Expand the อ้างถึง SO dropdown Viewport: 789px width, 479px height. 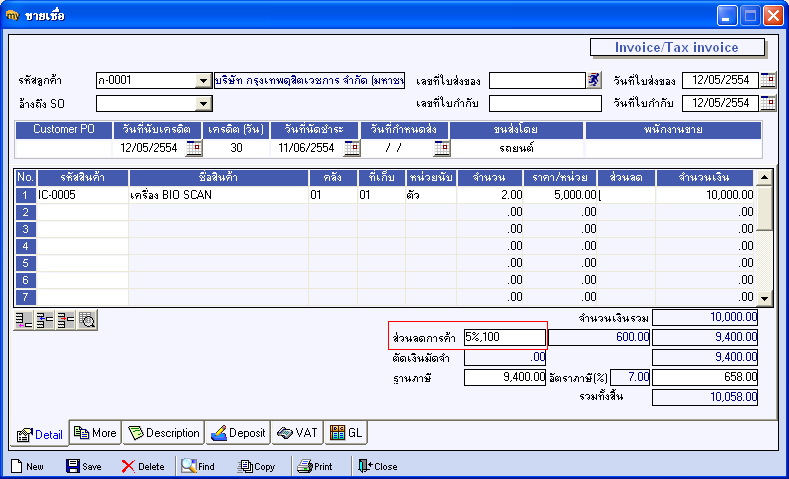point(203,104)
